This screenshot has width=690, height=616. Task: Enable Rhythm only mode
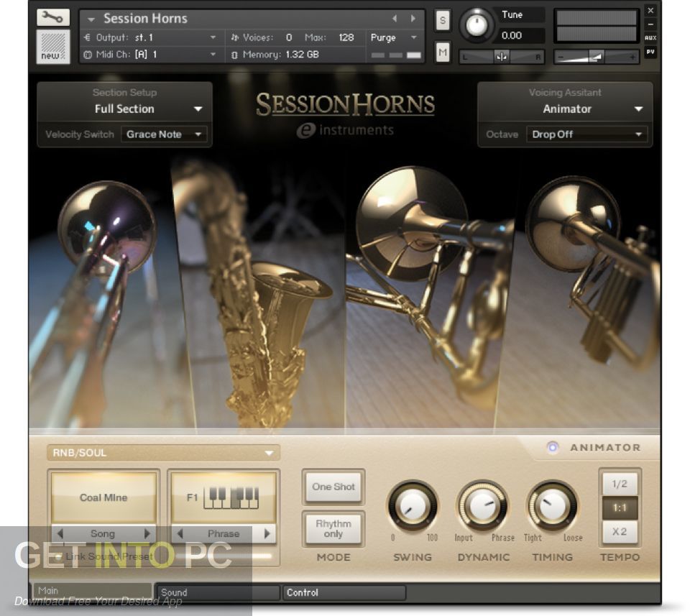point(333,529)
